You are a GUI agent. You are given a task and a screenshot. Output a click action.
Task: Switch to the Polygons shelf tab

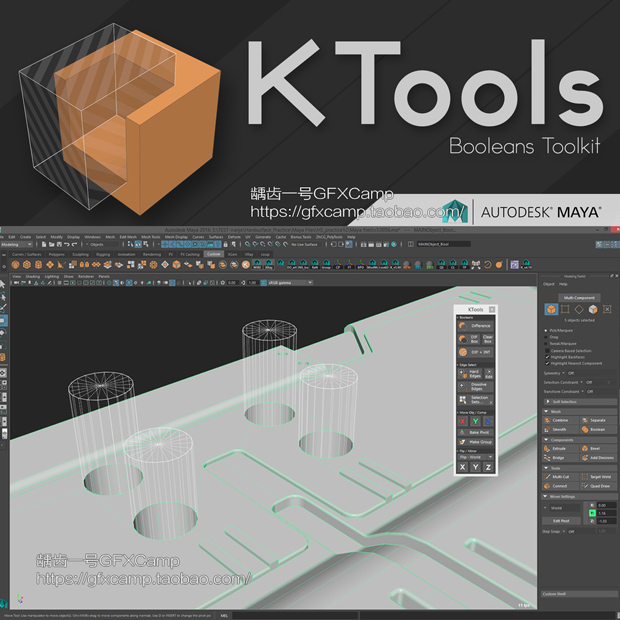click(x=57, y=254)
